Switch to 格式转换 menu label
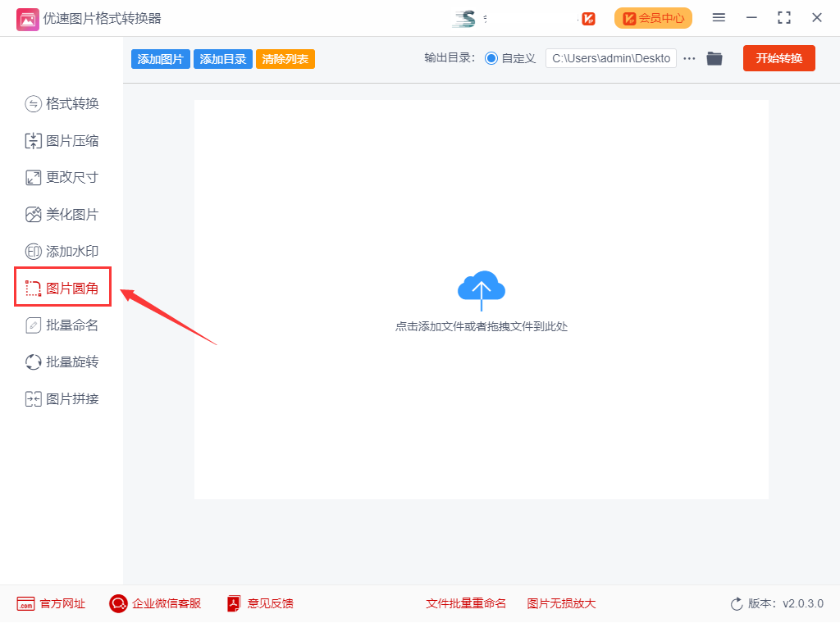 tap(72, 104)
